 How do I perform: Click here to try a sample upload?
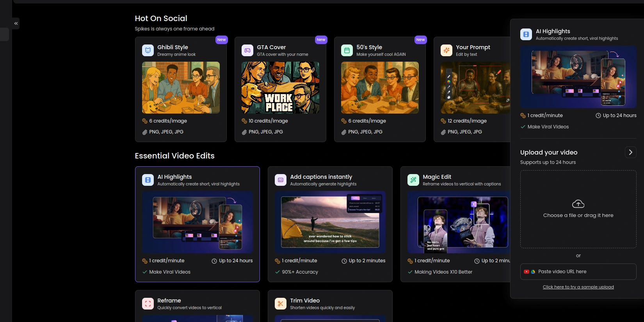coord(578,287)
